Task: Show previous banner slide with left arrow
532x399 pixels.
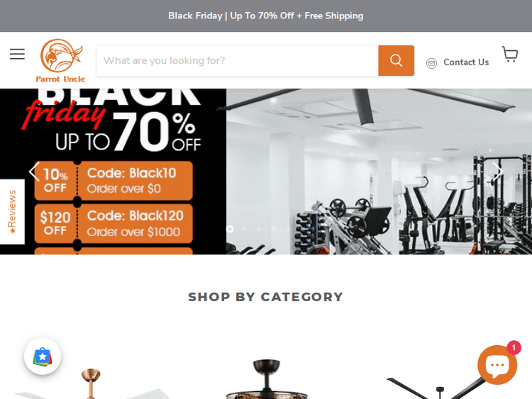Action: 34,172
